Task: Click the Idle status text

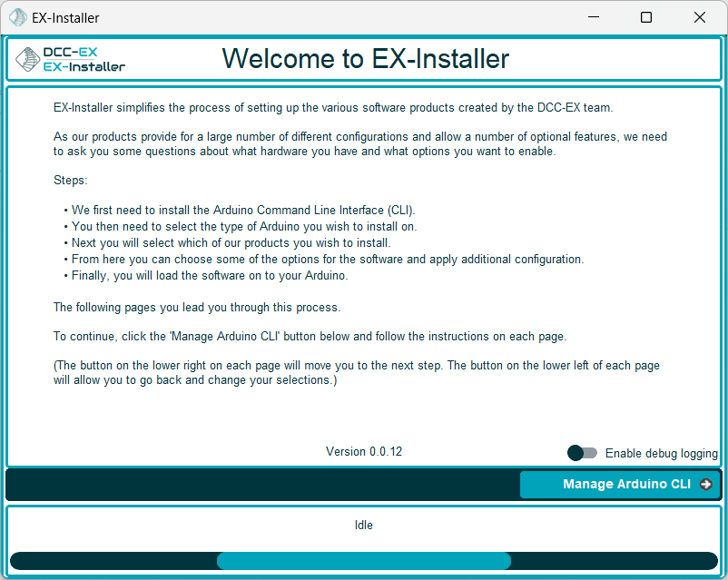Action: pos(363,525)
